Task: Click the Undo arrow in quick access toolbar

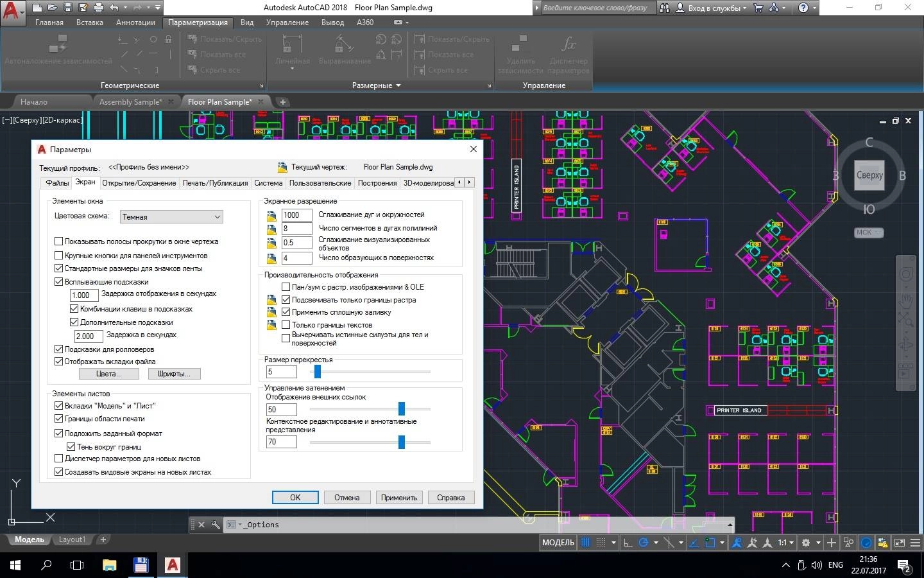Action: coord(114,8)
